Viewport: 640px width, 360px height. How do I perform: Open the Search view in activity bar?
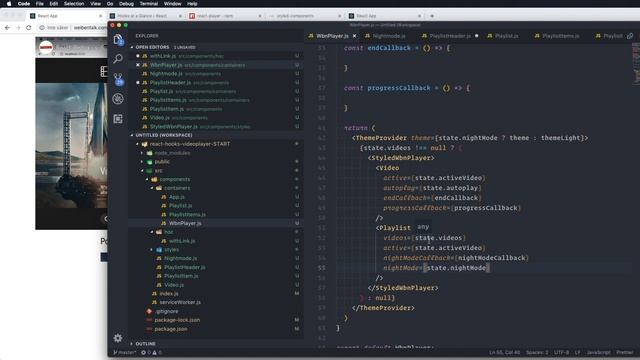[118, 59]
